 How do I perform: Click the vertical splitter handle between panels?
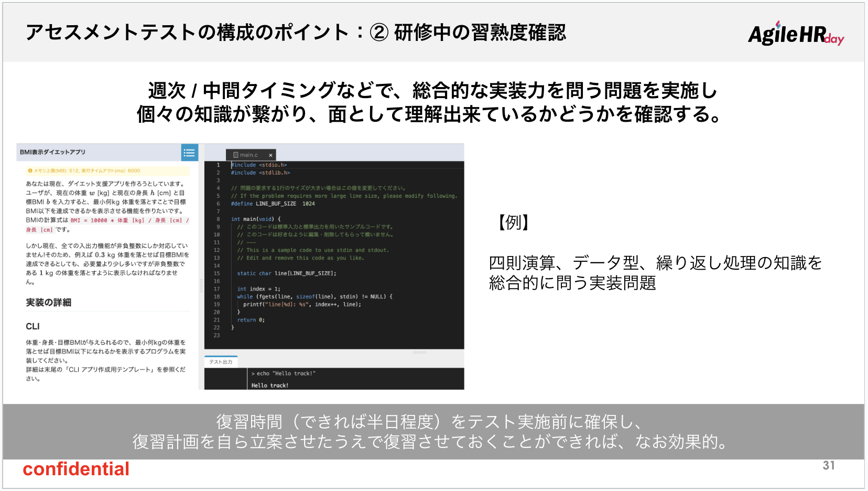tap(201, 286)
